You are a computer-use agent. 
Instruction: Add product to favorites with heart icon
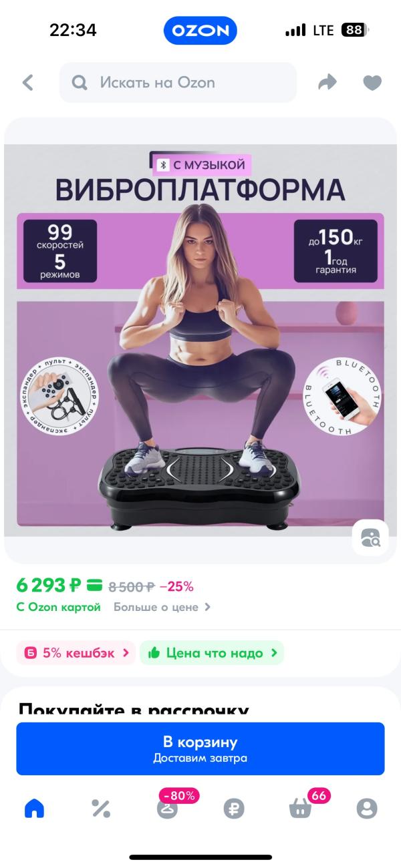[x=372, y=83]
